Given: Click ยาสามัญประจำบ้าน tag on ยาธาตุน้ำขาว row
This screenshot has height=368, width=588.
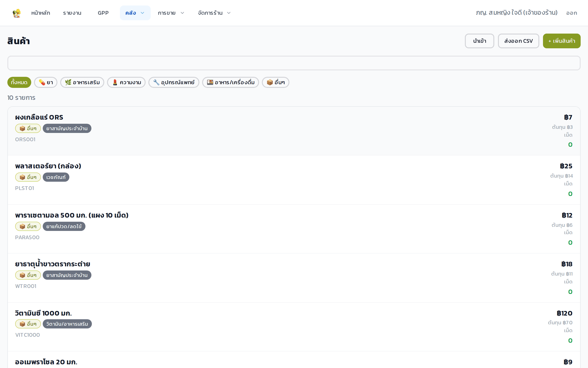Looking at the screenshot, I should click(67, 275).
